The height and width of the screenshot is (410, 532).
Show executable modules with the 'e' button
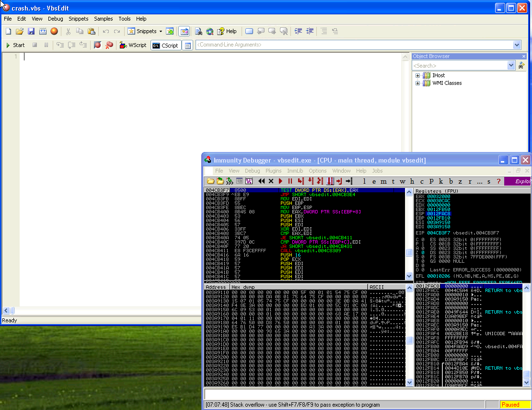click(x=374, y=181)
